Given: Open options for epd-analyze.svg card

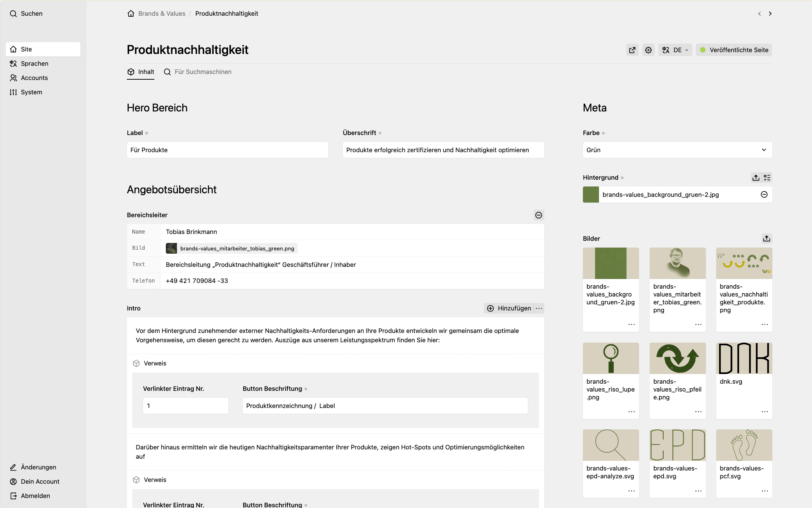Looking at the screenshot, I should tap(632, 491).
